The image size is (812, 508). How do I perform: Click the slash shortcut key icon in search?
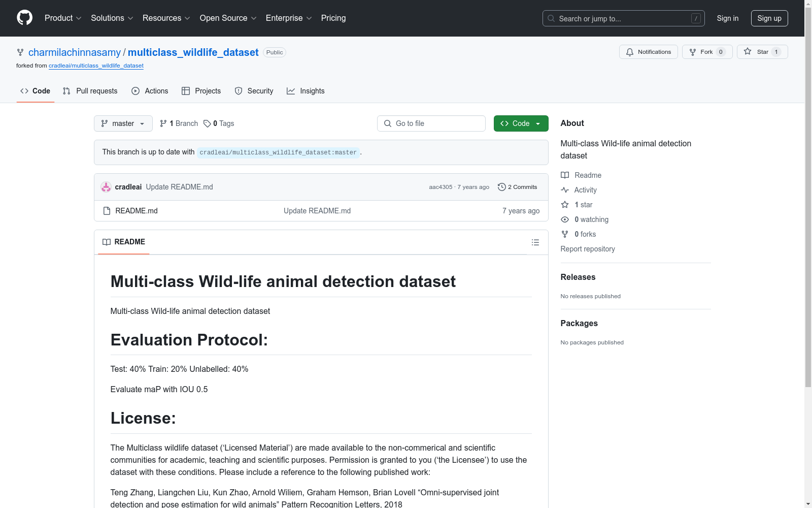(x=696, y=18)
